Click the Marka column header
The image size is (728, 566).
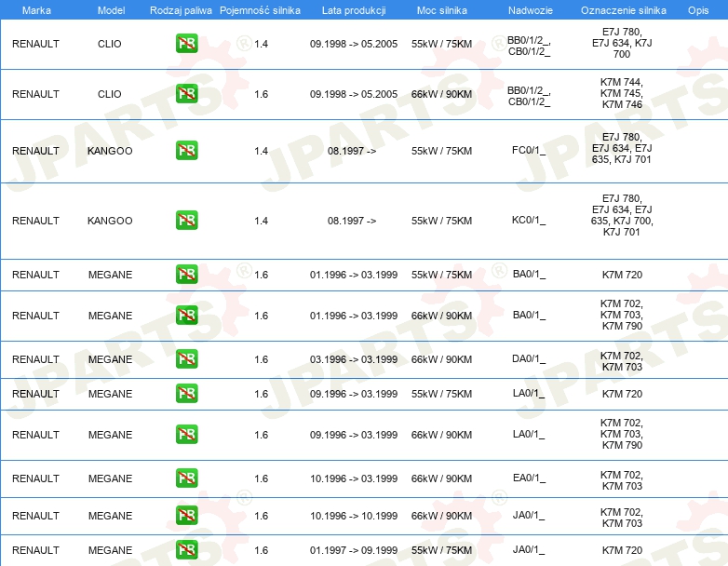(x=35, y=9)
